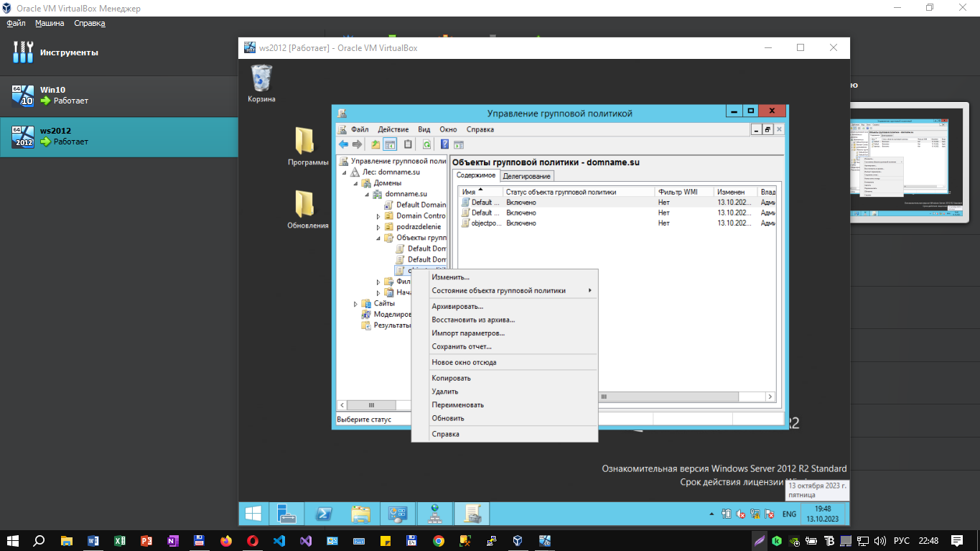The image size is (980, 551).
Task: Open the Control Panel icon in VM taskbar
Action: click(x=397, y=514)
